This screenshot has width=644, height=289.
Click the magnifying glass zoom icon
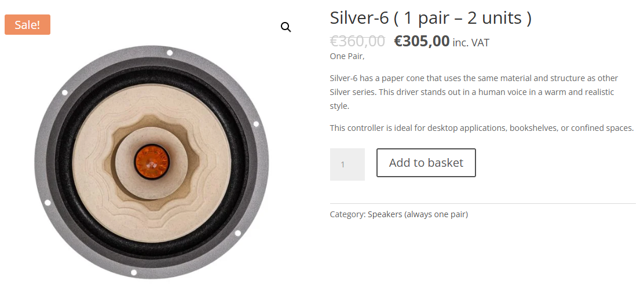pyautogui.click(x=286, y=27)
